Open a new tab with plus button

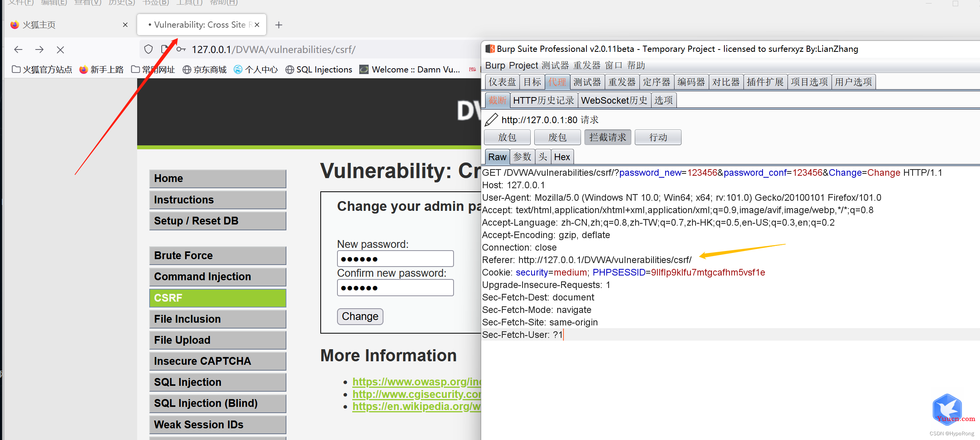279,25
